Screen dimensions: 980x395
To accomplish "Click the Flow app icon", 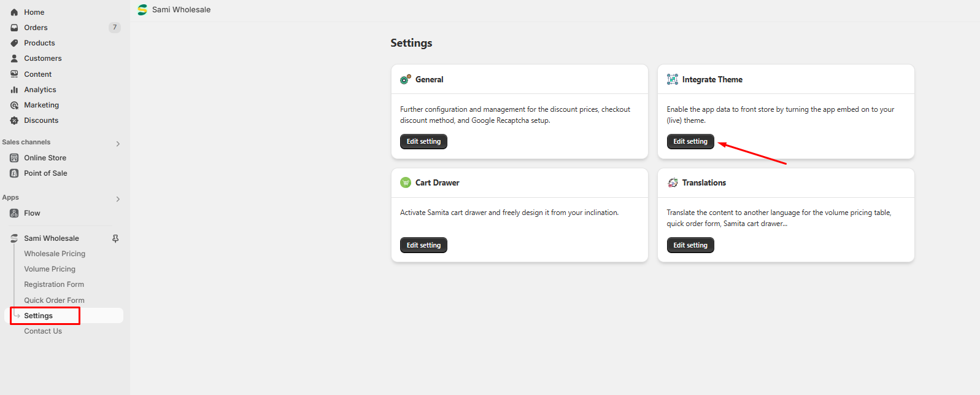I will tap(14, 213).
